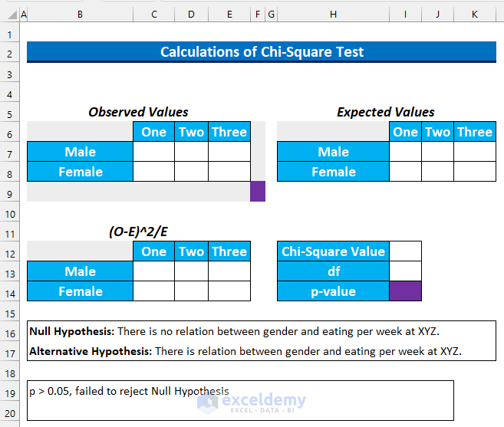Click Expected Male cell under Two
Screen dimensions: 504x427
coord(437,152)
